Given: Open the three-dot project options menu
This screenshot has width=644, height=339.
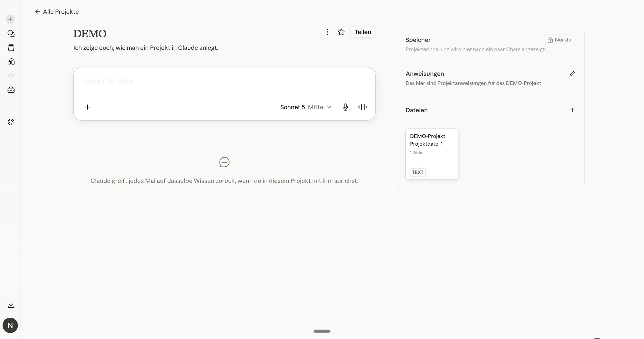Looking at the screenshot, I should click(327, 32).
